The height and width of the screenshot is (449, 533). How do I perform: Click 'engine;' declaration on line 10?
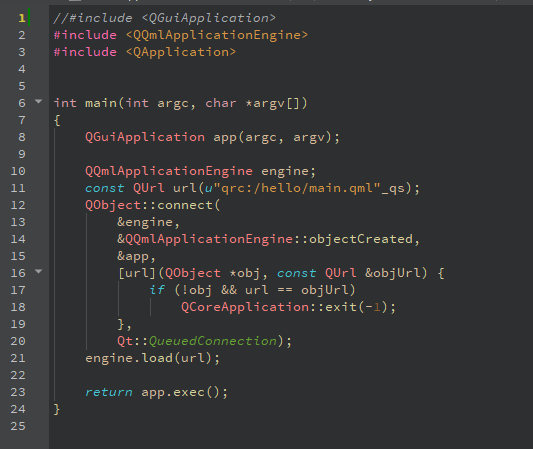point(289,171)
